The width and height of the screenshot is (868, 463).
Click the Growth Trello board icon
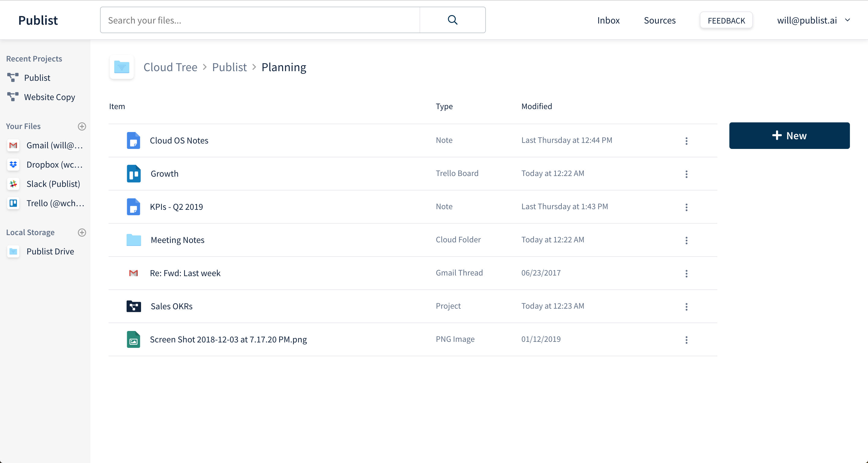coord(134,174)
